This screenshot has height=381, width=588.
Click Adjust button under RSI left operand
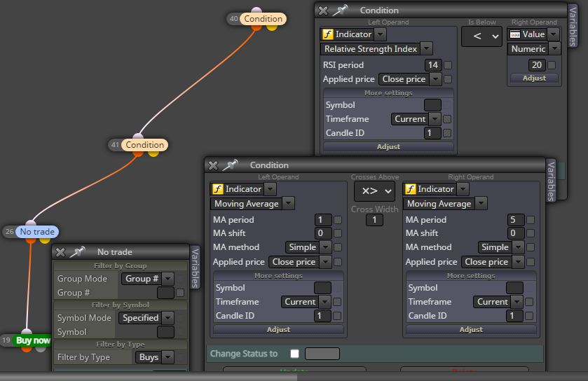388,147
